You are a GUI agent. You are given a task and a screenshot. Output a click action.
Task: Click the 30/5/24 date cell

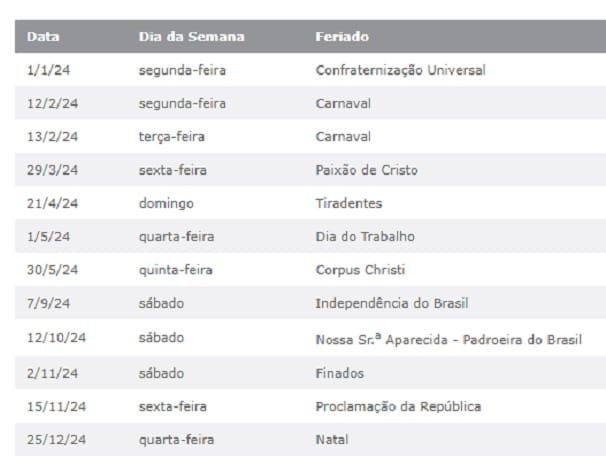49,271
